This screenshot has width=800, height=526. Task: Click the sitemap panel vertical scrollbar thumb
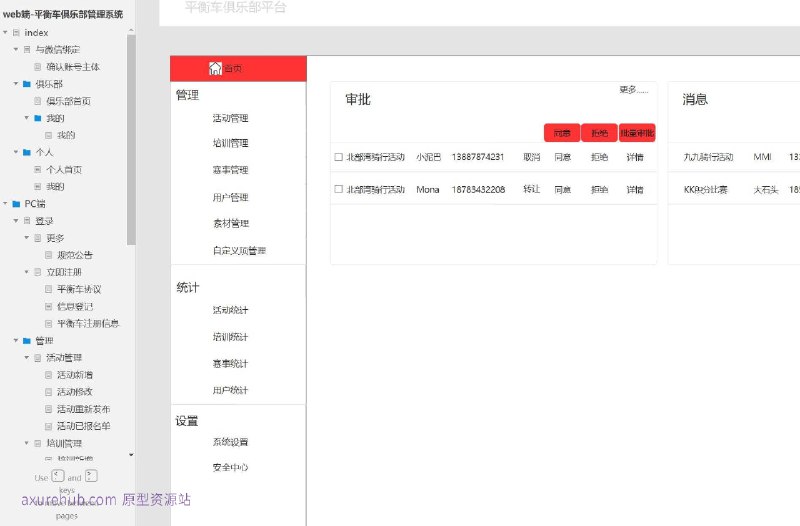tap(131, 140)
